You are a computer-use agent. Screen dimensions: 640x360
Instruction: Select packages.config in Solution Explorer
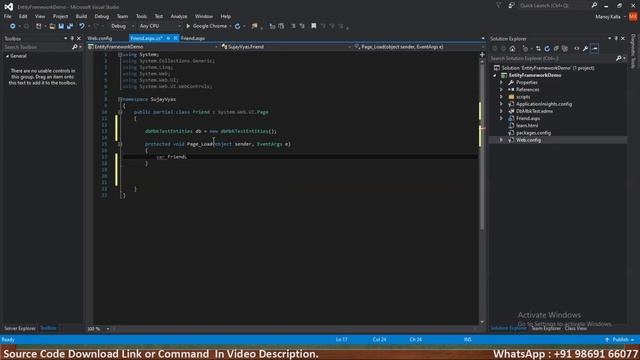click(x=533, y=133)
